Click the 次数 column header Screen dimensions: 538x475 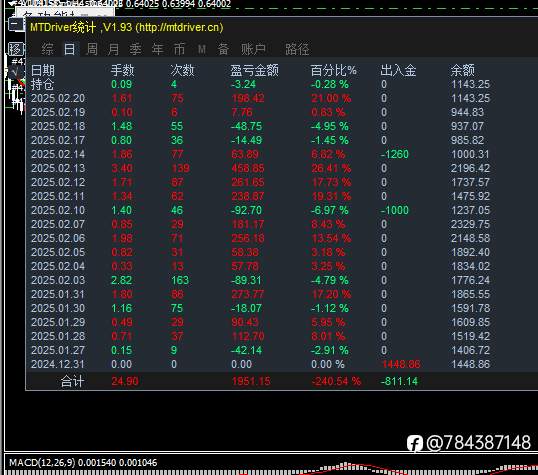click(x=183, y=70)
